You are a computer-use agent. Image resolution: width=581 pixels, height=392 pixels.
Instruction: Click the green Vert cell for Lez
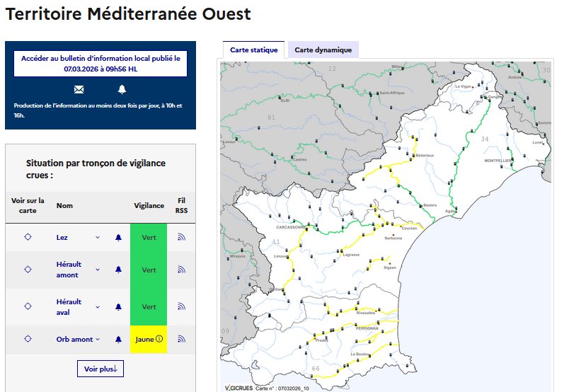[x=149, y=238]
